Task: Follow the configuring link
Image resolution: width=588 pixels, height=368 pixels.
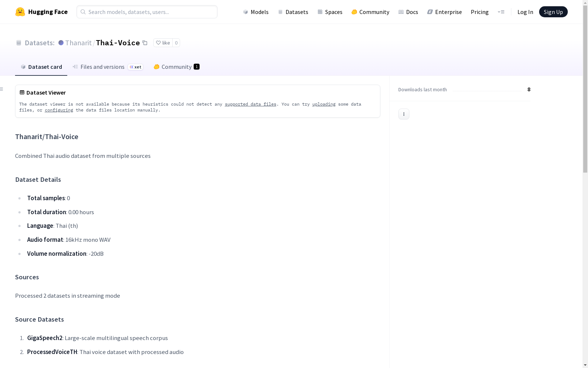Action: pos(59,110)
